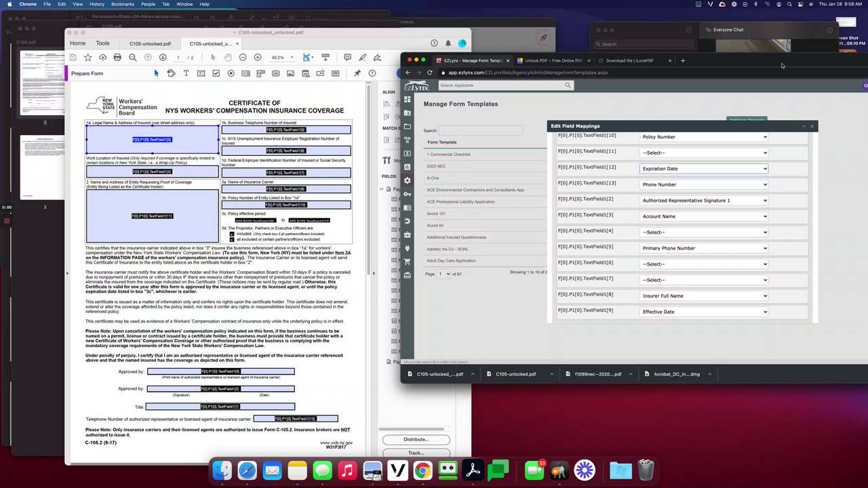This screenshot has height=488, width=868.
Task: Zoom in with the plus circle icon
Action: pyautogui.click(x=258, y=58)
